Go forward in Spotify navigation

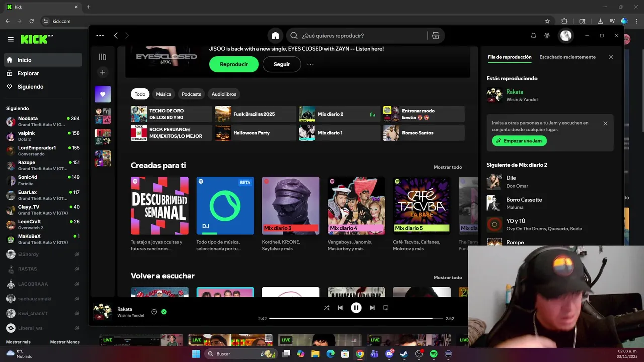pos(127,36)
